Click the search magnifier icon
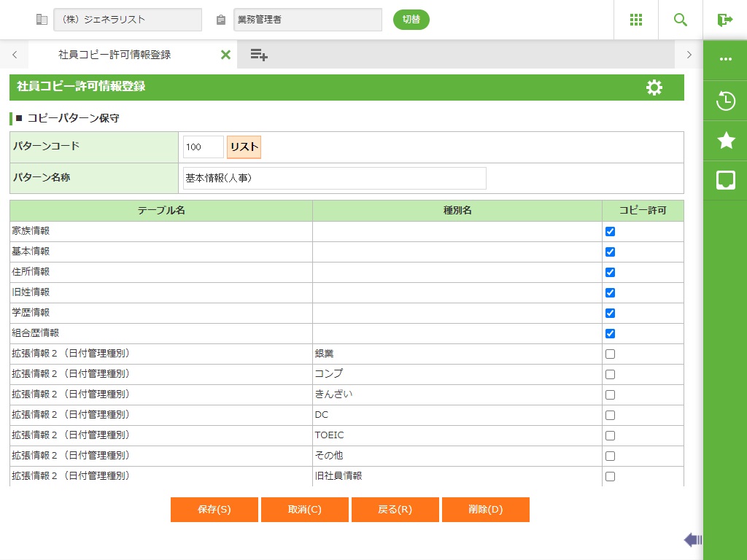Viewport: 747px width, 560px height. click(x=680, y=20)
